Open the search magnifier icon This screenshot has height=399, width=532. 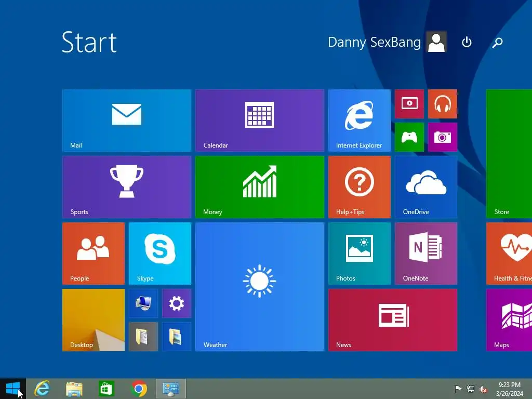[497, 42]
